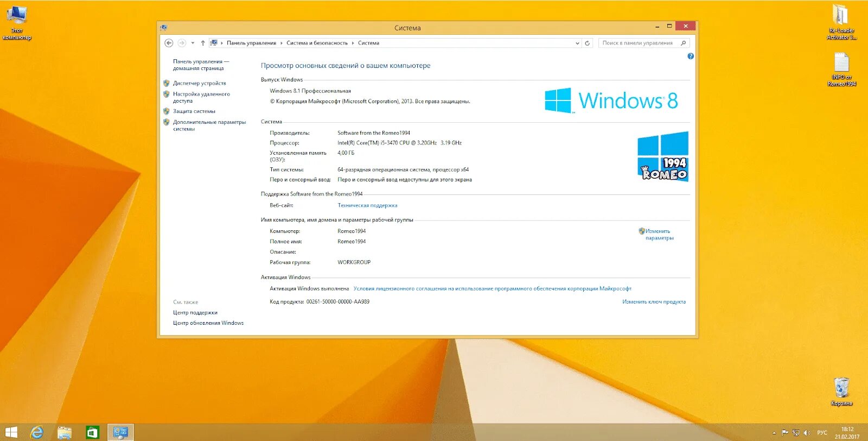
Task: Open 'Настройка удаленного доступа'
Action: point(201,97)
